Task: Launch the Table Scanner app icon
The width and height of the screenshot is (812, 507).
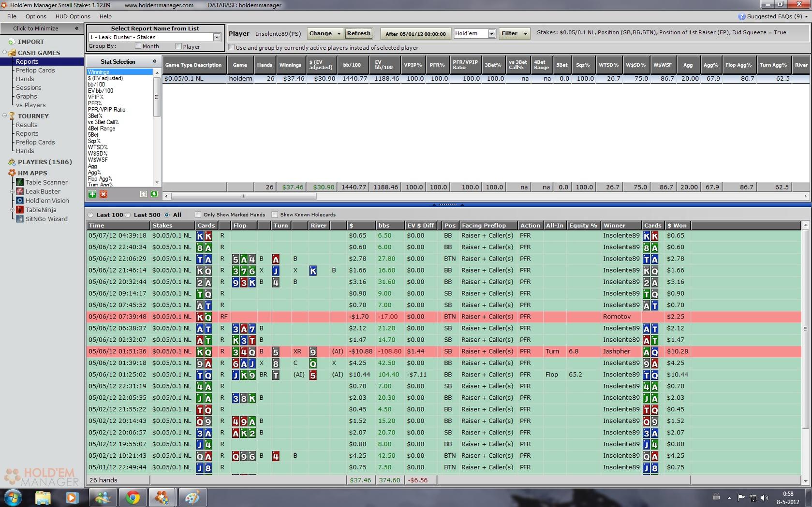Action: pyautogui.click(x=20, y=182)
